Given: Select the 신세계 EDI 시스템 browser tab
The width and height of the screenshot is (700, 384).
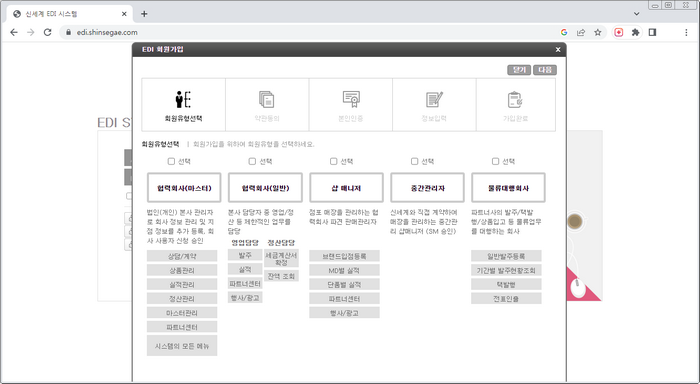Looking at the screenshot, I should (x=70, y=14).
